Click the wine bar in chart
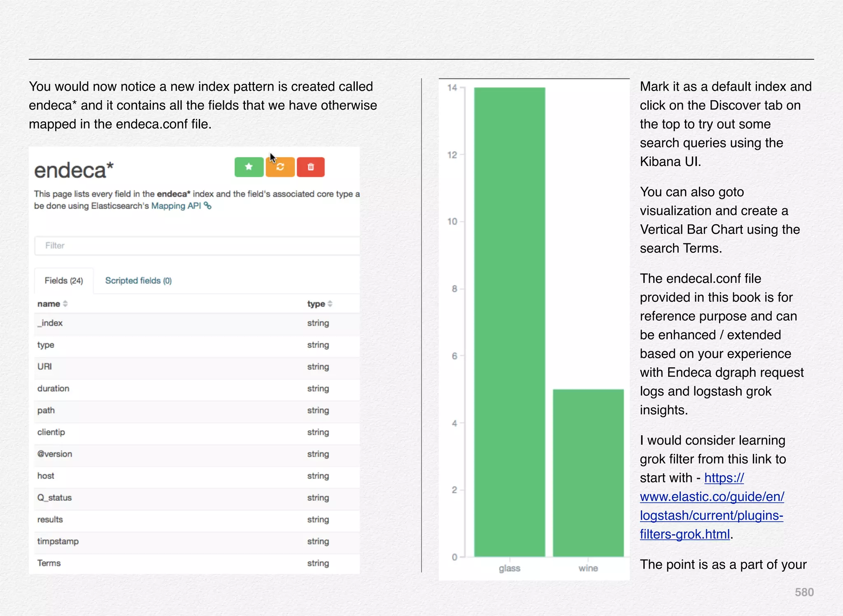The width and height of the screenshot is (843, 616). pyautogui.click(x=588, y=473)
